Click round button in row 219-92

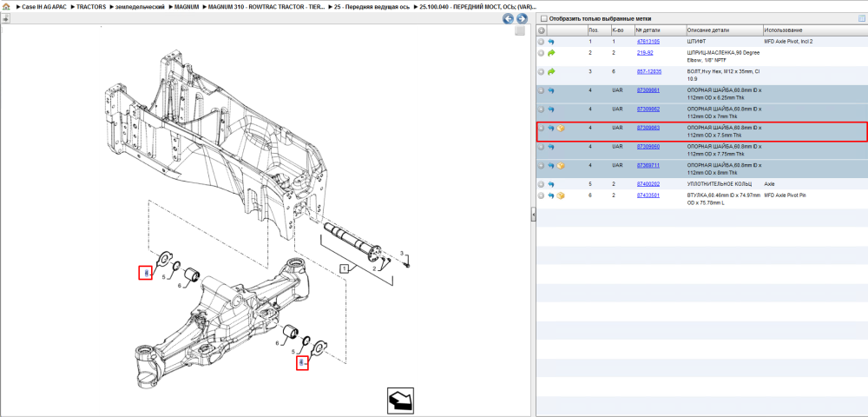[x=542, y=53]
